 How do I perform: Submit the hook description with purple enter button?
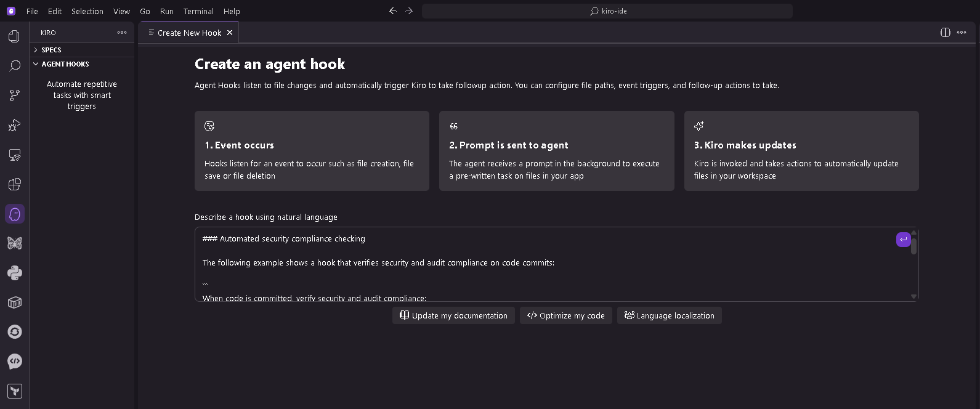903,240
